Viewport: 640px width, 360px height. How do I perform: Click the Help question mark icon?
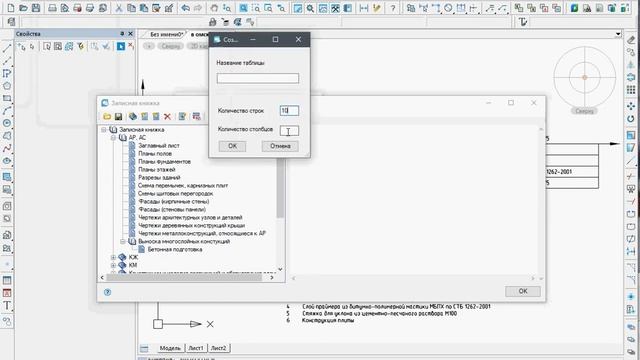[x=393, y=8]
